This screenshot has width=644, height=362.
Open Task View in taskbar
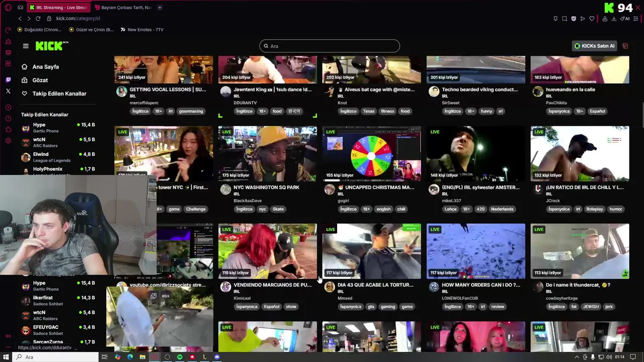coord(105,357)
